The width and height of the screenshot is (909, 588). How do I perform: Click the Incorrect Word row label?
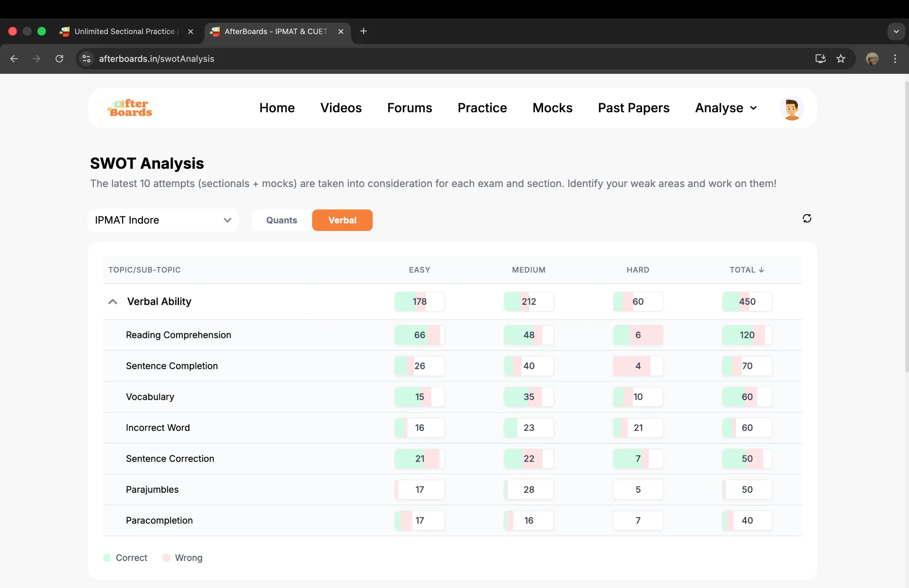[x=158, y=428]
